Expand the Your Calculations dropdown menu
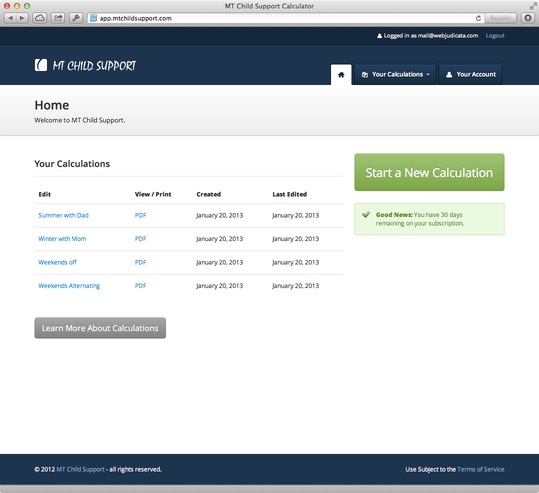539x493 pixels. coord(395,75)
